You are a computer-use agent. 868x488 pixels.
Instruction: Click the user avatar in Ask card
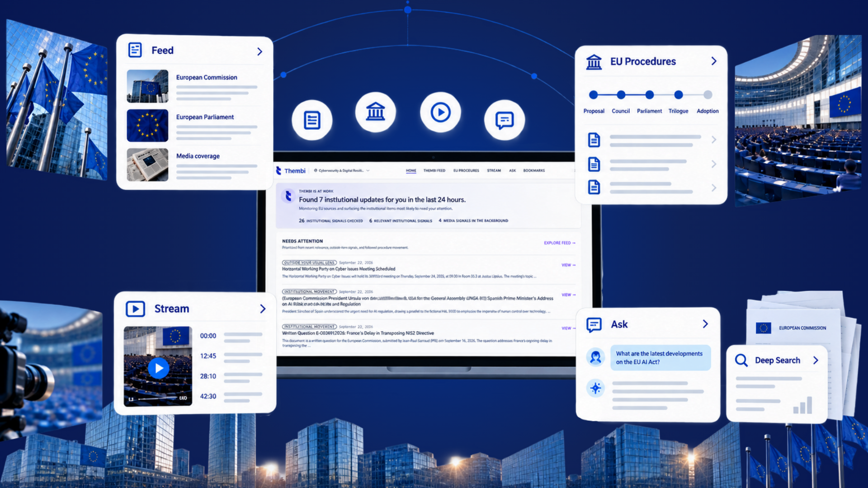point(595,357)
